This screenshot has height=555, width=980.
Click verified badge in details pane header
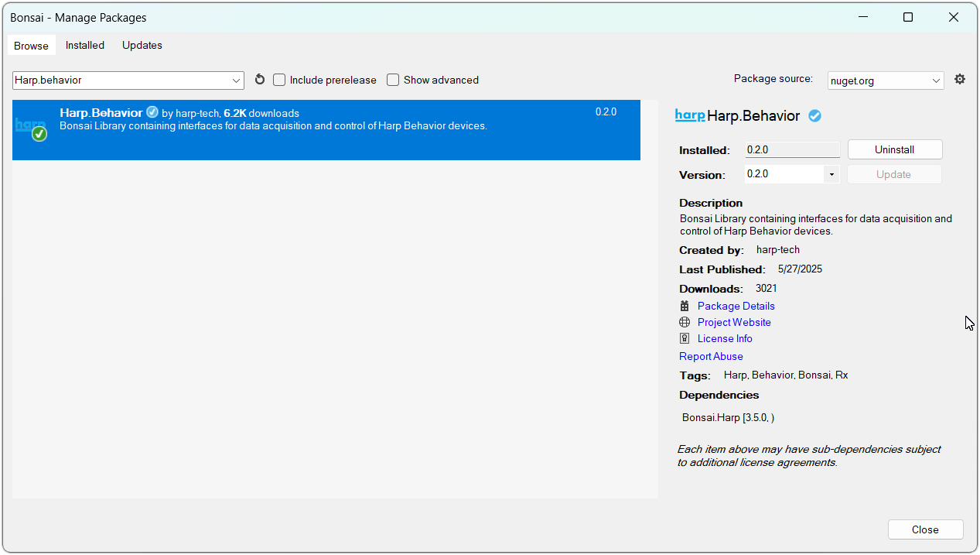point(814,116)
